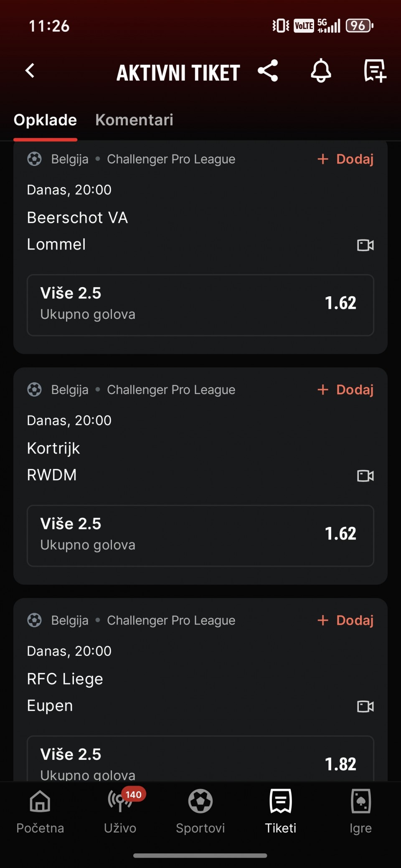Image resolution: width=401 pixels, height=868 pixels.
Task: Switch to Komentari tab
Action: tap(134, 120)
